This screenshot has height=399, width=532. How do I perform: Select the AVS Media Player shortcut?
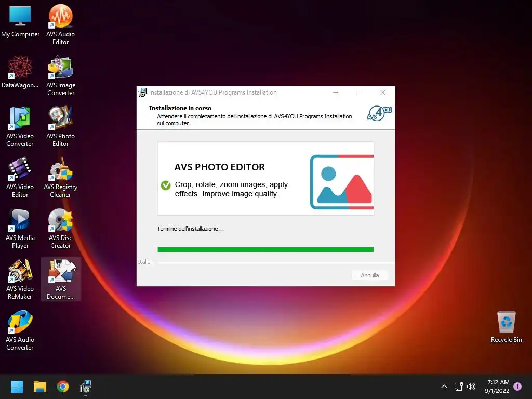coord(20,229)
